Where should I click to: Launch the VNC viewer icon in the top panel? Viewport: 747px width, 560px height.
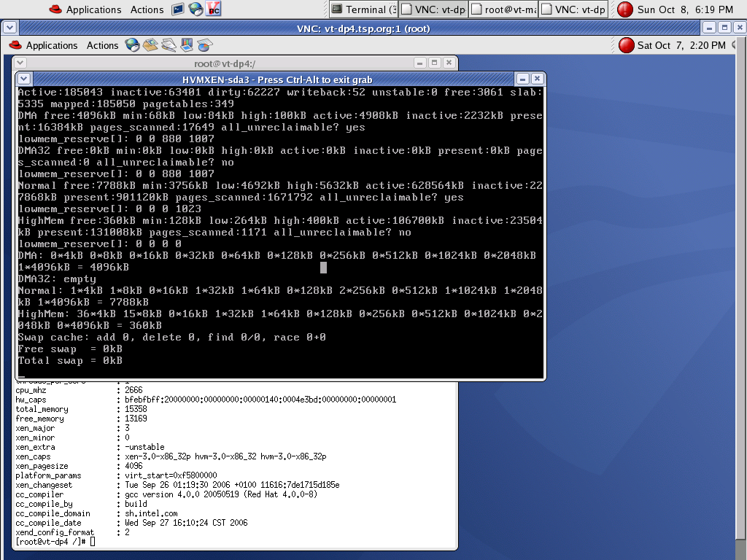click(x=213, y=9)
